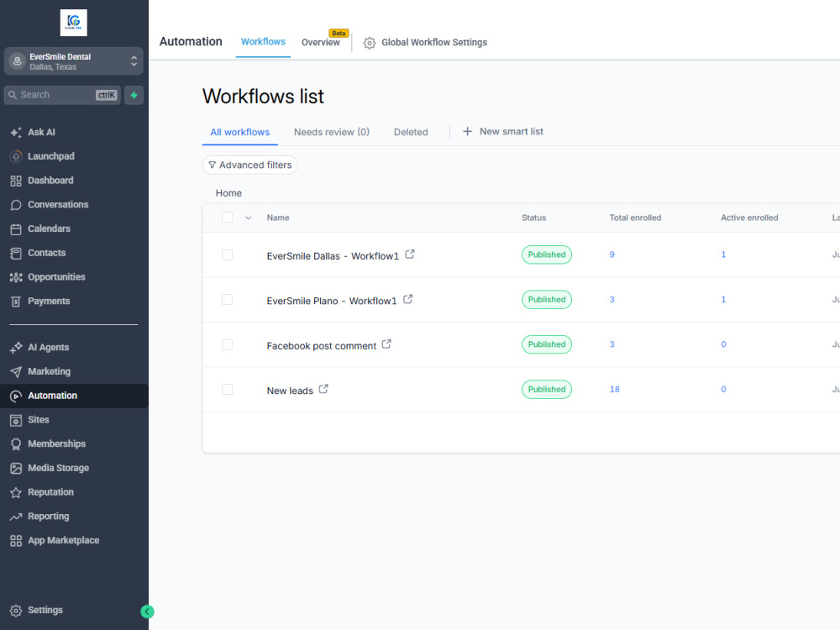The height and width of the screenshot is (630, 840).
Task: Click the AI Agents icon
Action: [x=16, y=347]
